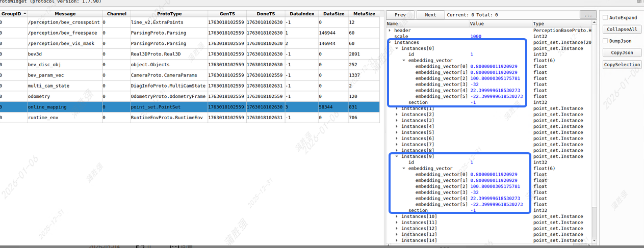Image resolution: width=644 pixels, height=248 pixels.
Task: Toggle the DumpJson checkbox
Action: click(605, 41)
